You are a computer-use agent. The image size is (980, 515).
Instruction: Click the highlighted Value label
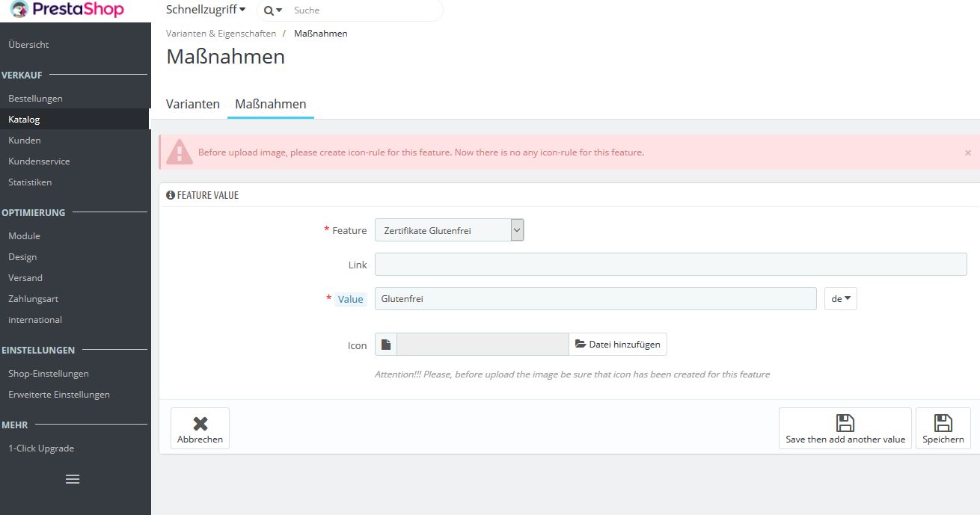click(350, 299)
